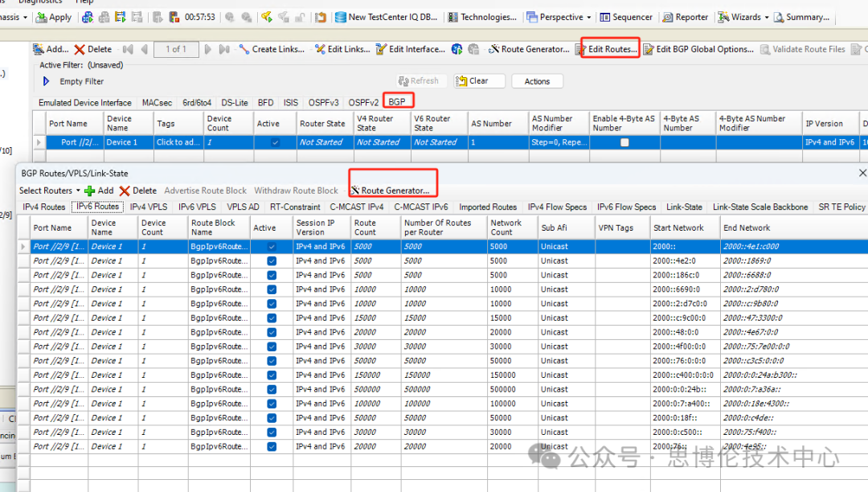Click the Clear filter button

[479, 81]
